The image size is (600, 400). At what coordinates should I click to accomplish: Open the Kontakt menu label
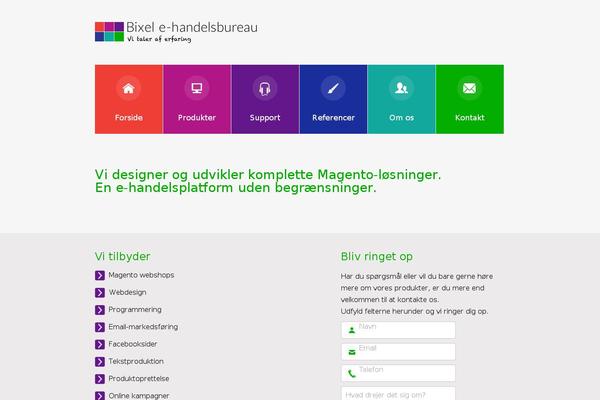coord(470,118)
